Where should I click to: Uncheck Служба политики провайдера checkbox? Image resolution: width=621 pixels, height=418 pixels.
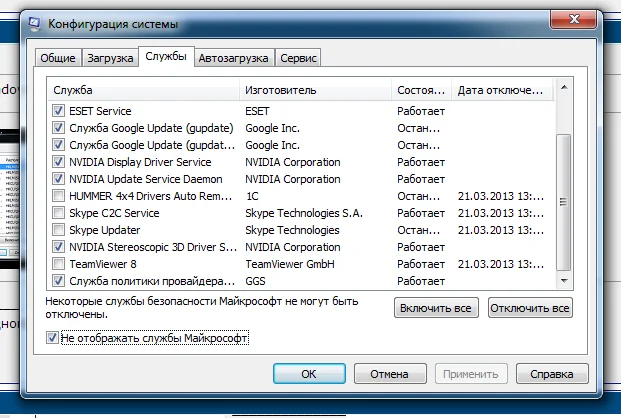58,281
